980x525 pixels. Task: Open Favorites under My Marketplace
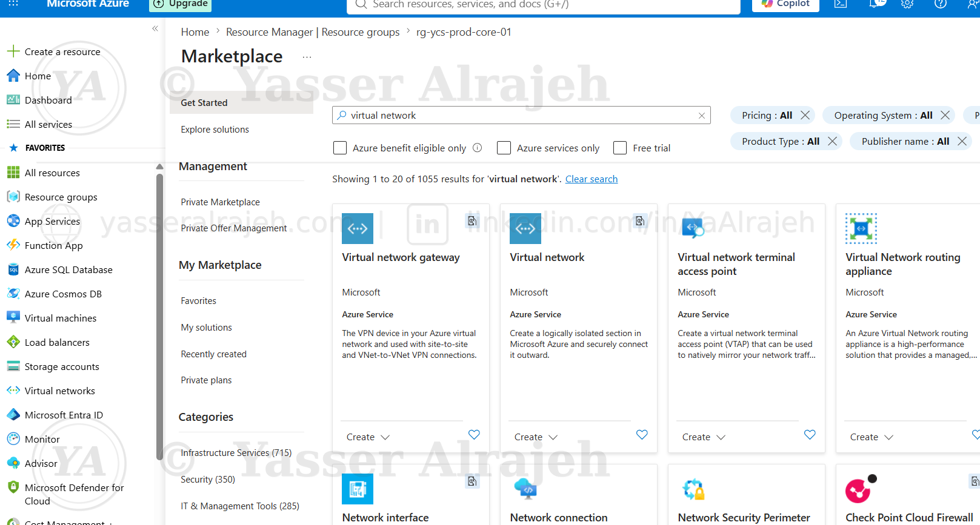(198, 301)
